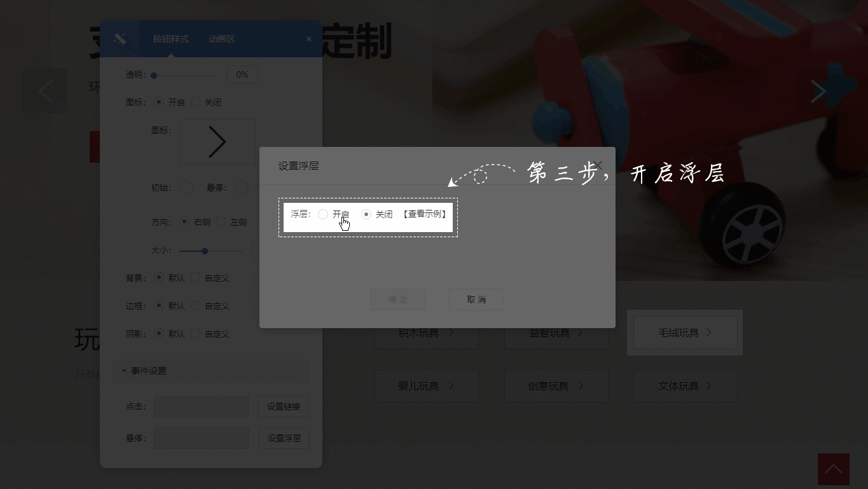Image resolution: width=868 pixels, height=489 pixels.
Task: Click the 设置链接 button
Action: point(284,407)
